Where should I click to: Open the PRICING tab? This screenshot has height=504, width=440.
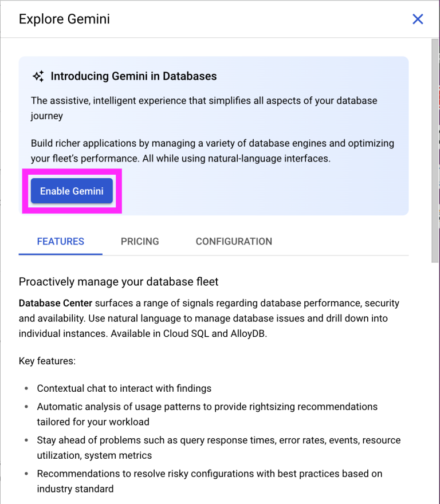pos(140,242)
